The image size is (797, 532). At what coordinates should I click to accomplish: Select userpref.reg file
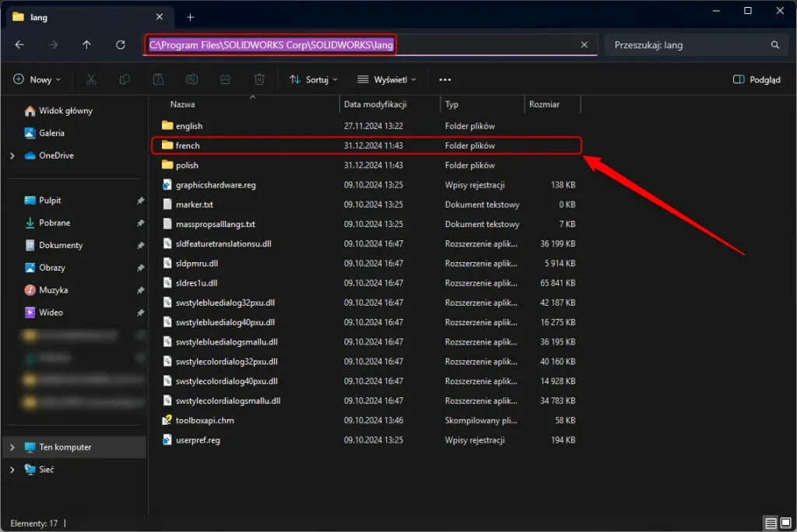pos(366,440)
